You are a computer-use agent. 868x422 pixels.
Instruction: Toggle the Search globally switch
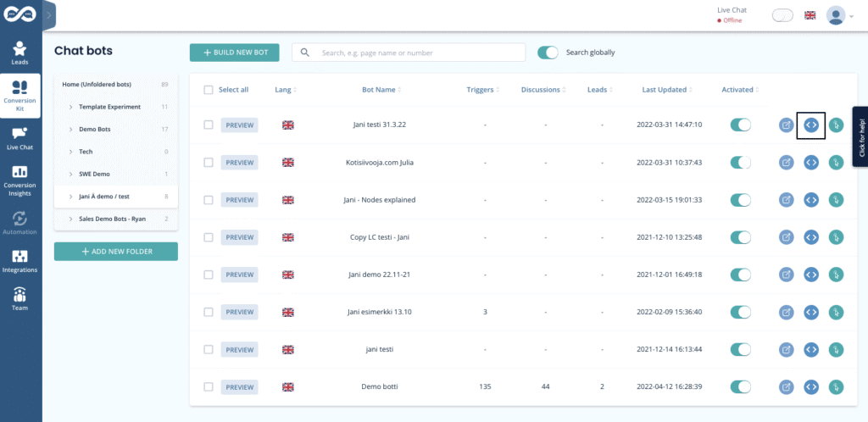[548, 53]
